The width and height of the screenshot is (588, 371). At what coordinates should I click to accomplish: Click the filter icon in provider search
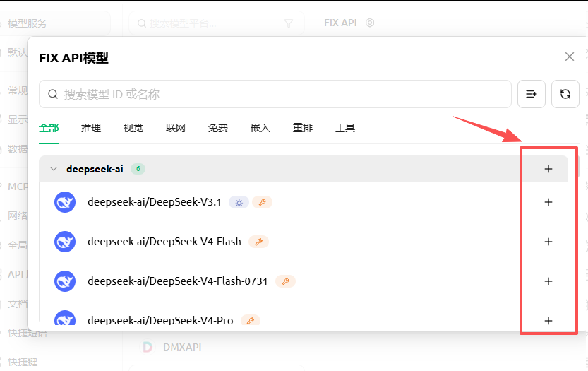click(x=289, y=23)
